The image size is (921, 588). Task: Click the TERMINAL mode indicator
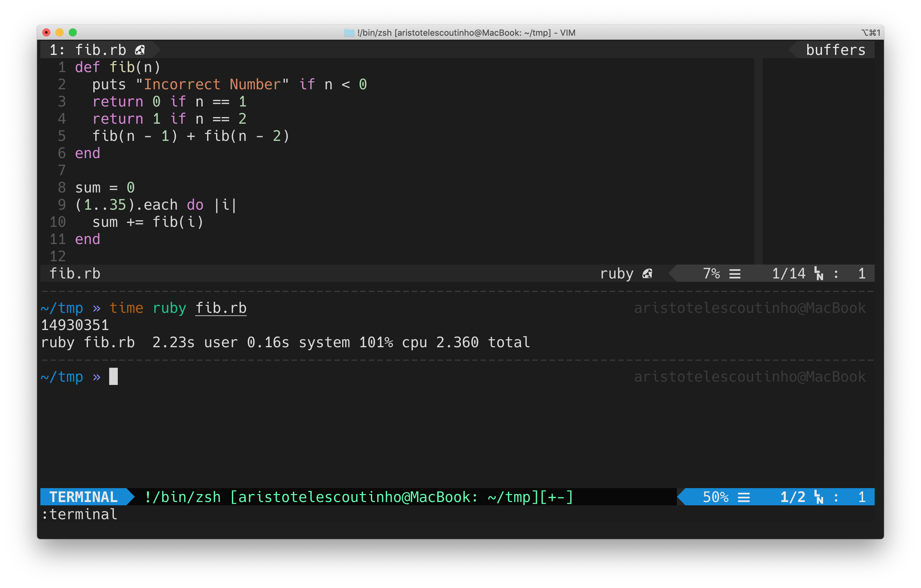click(x=83, y=497)
